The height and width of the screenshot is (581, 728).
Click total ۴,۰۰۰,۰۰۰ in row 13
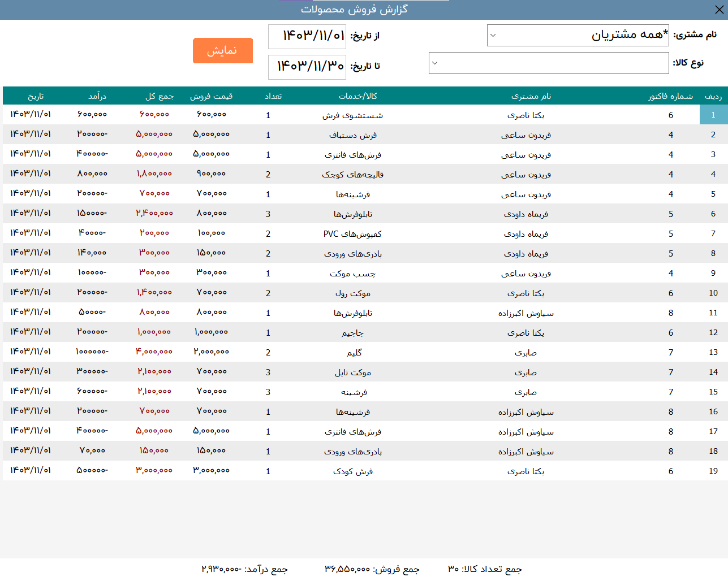(154, 352)
